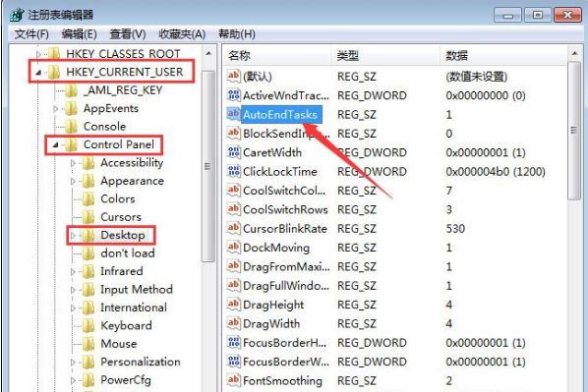Viewport: 588px width, 392px height.
Task: Click the HKEY_CURRENT_USER folder icon
Action: [x=54, y=72]
